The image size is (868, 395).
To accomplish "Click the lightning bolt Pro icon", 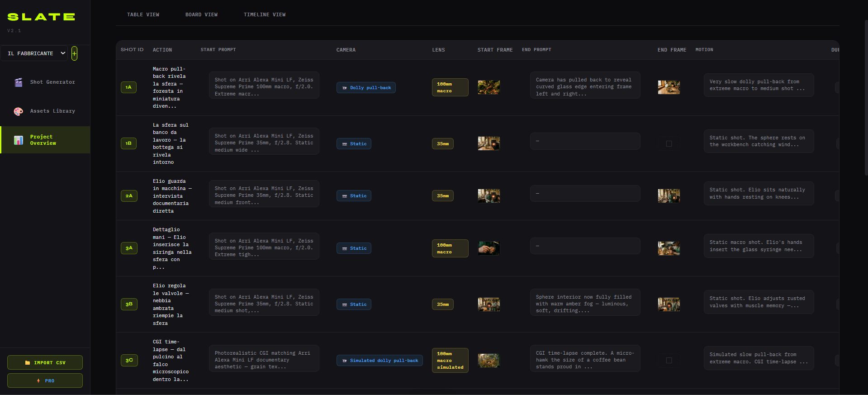I will pos(38,381).
